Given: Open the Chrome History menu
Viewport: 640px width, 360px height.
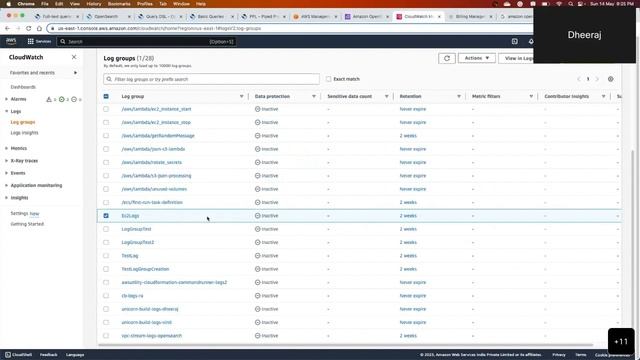Looking at the screenshot, I should (93, 4).
